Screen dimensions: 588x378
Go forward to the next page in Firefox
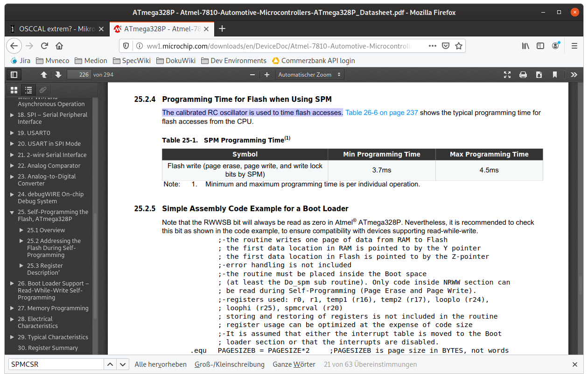point(29,46)
